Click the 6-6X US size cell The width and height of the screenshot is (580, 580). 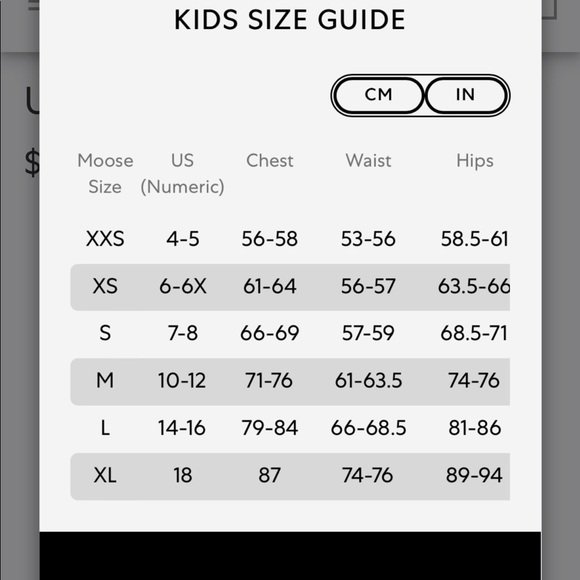(183, 286)
